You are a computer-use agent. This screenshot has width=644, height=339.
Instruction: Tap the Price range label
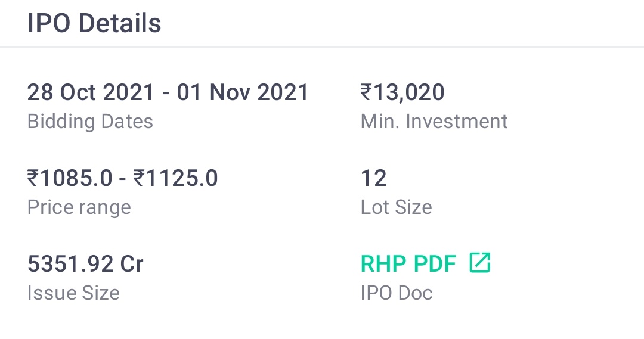[x=79, y=207]
